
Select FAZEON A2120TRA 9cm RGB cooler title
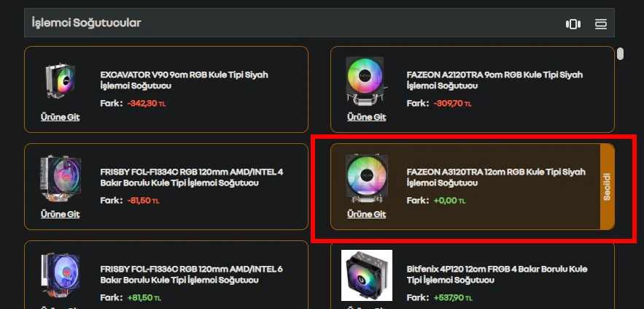tap(494, 80)
